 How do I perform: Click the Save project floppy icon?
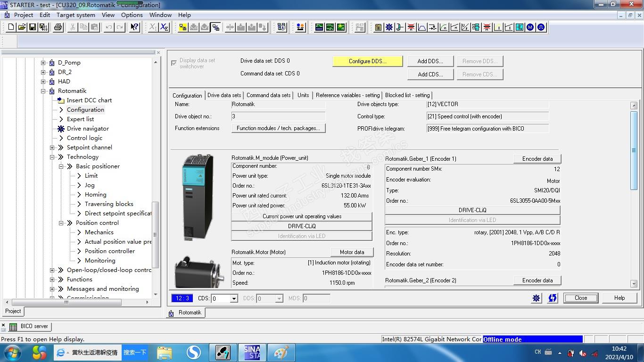coord(33,27)
